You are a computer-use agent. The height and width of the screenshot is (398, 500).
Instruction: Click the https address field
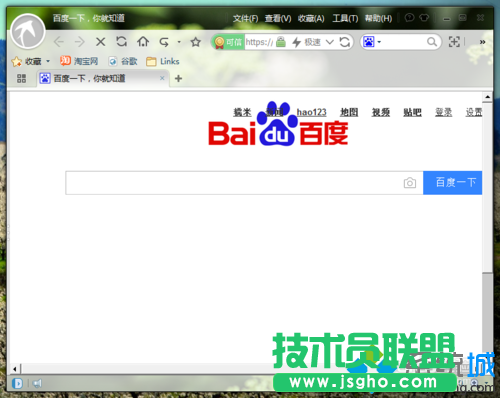coord(259,42)
